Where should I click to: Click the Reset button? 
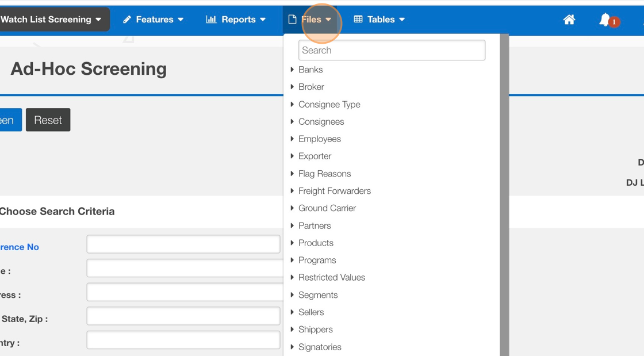click(48, 120)
